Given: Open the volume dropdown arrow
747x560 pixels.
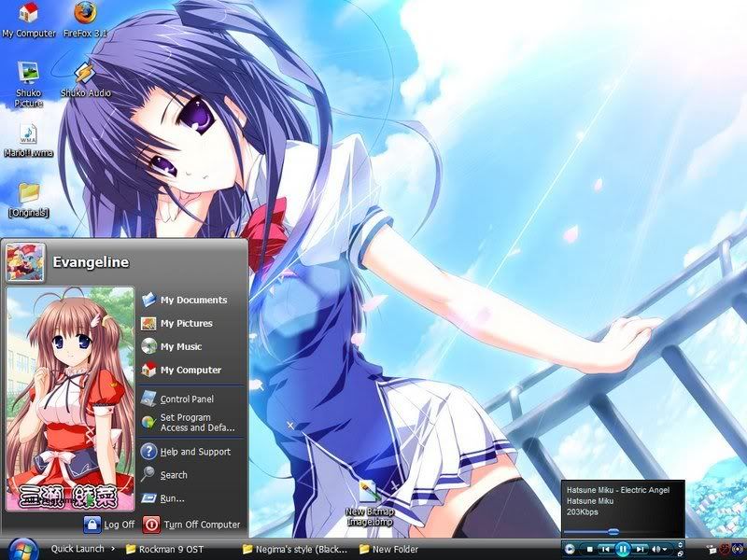Looking at the screenshot, I should [x=665, y=549].
